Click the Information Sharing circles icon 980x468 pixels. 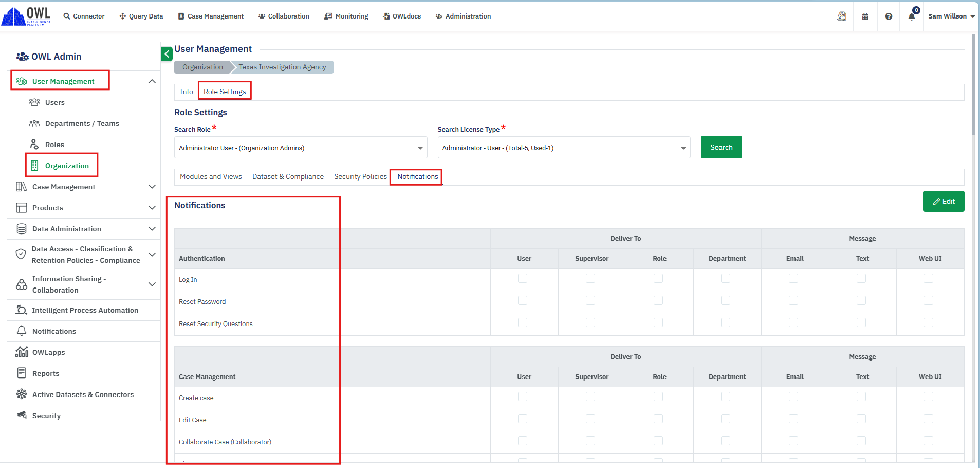click(22, 284)
